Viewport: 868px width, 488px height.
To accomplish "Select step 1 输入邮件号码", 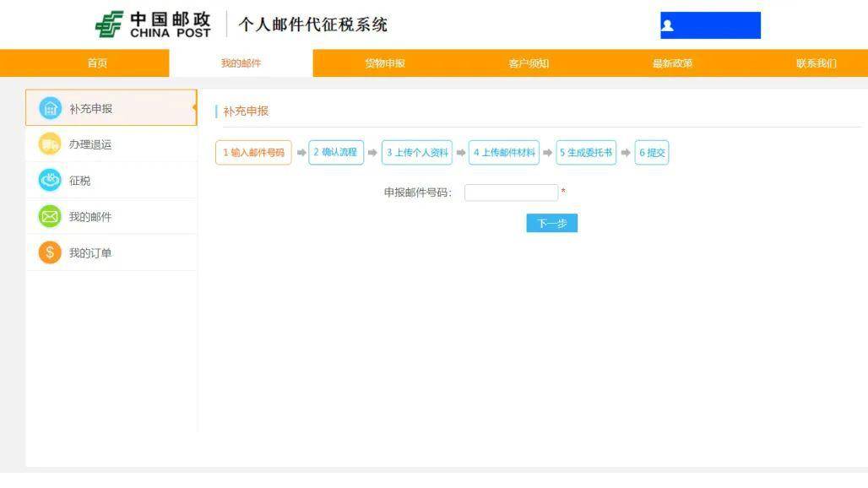I will (253, 153).
